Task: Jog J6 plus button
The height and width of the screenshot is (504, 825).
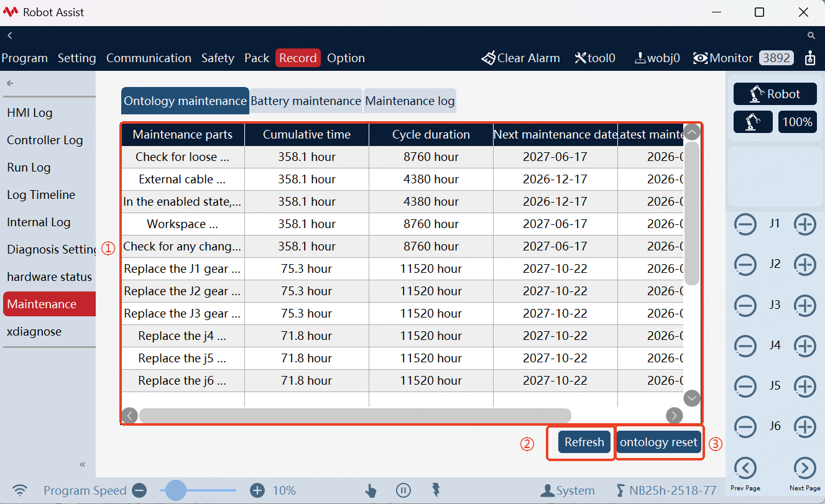Action: [805, 427]
